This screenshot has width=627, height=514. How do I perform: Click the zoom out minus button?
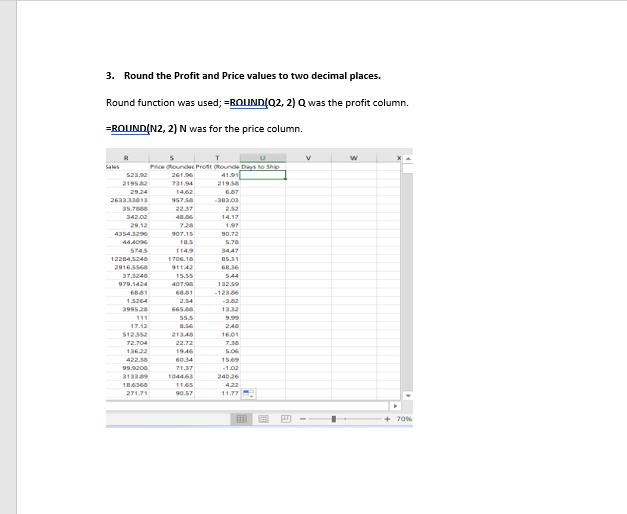coord(303,419)
